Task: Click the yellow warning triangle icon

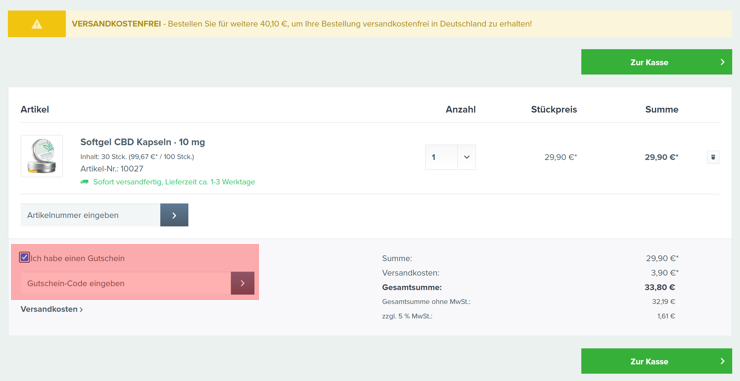Action: coord(37,24)
